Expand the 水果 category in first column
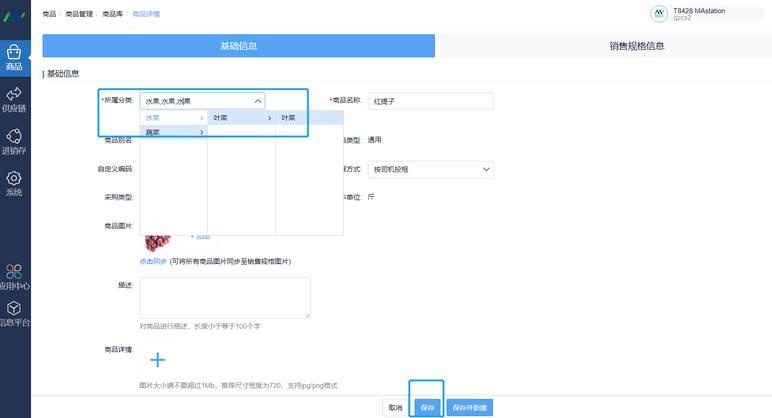Viewport: 772px width, 418px height. (174, 118)
